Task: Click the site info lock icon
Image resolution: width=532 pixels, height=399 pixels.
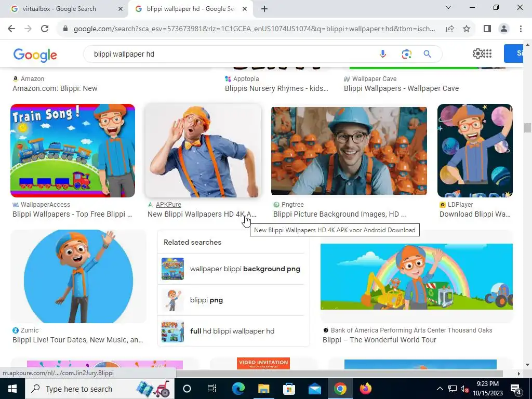Action: 66,29
